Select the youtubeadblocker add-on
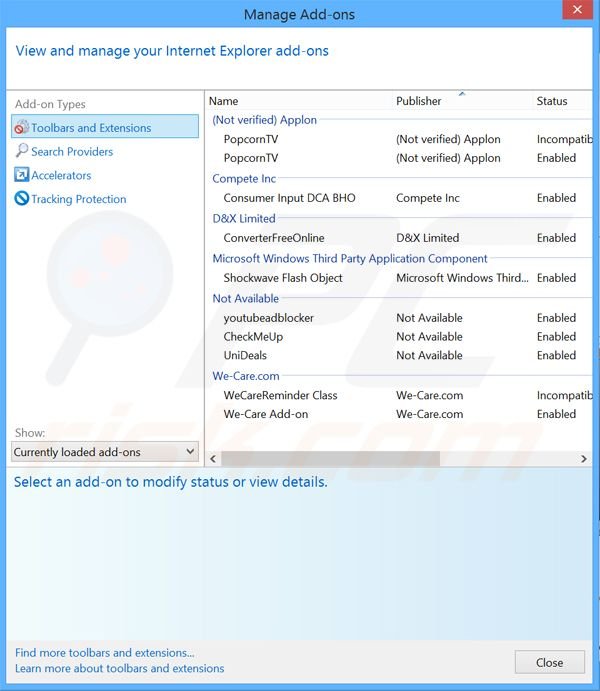Screen dimensions: 600x691 pyautogui.click(x=399, y=318)
